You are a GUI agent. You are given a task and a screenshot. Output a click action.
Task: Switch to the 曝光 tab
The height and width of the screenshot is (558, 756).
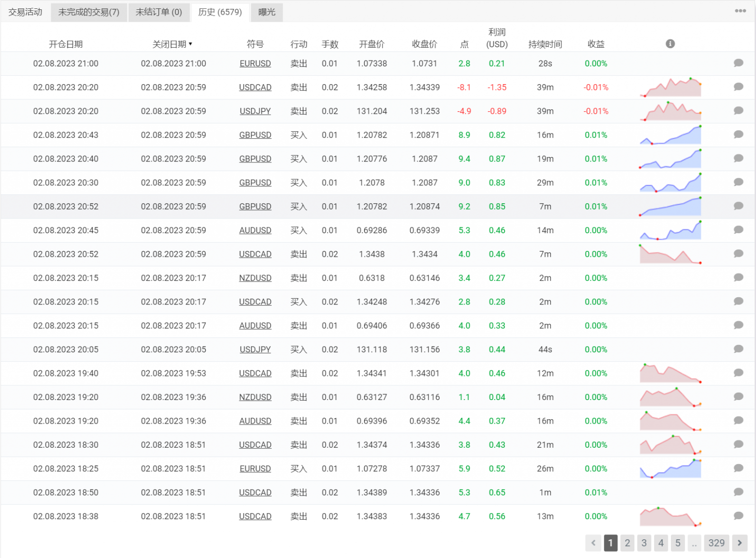coord(266,12)
